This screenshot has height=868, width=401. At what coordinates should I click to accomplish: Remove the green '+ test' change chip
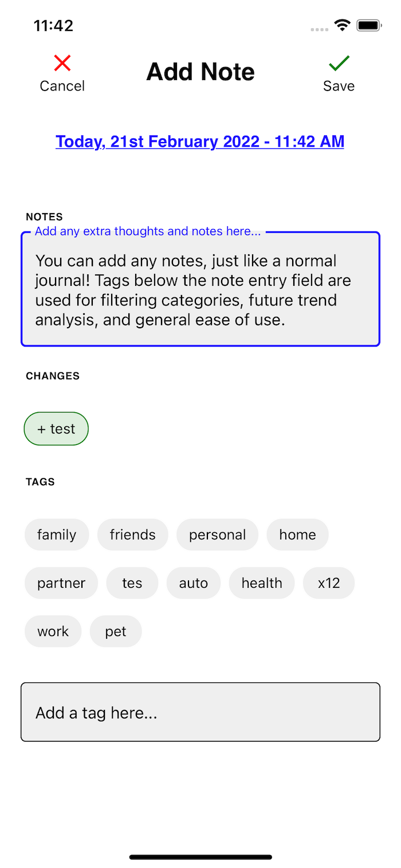pos(56,429)
